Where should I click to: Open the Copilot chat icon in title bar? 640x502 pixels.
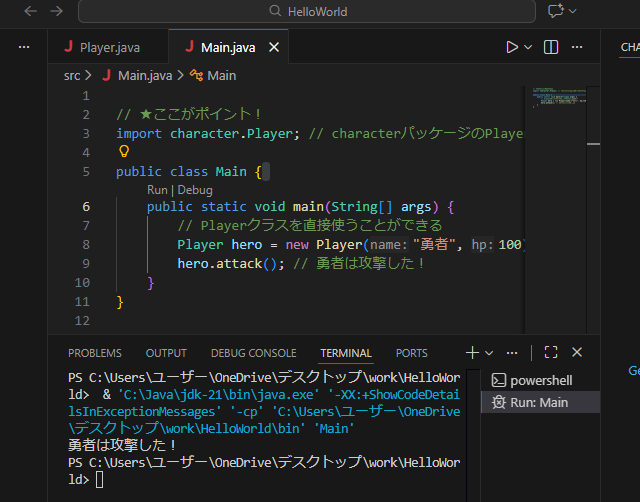(557, 11)
